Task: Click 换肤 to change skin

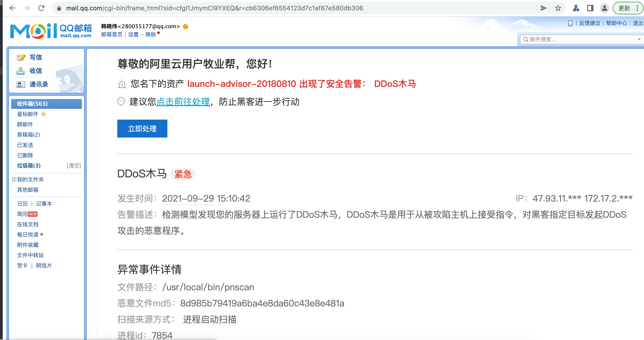Action: 151,34
